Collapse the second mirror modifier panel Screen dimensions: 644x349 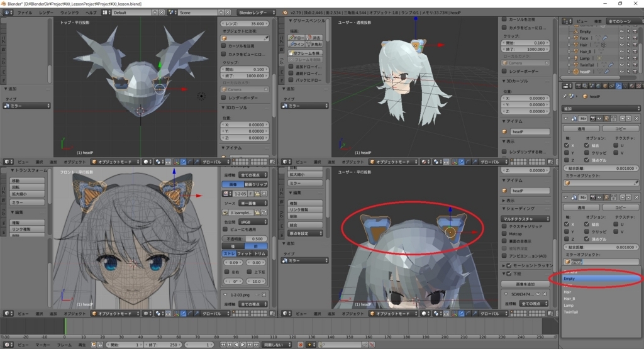(566, 197)
